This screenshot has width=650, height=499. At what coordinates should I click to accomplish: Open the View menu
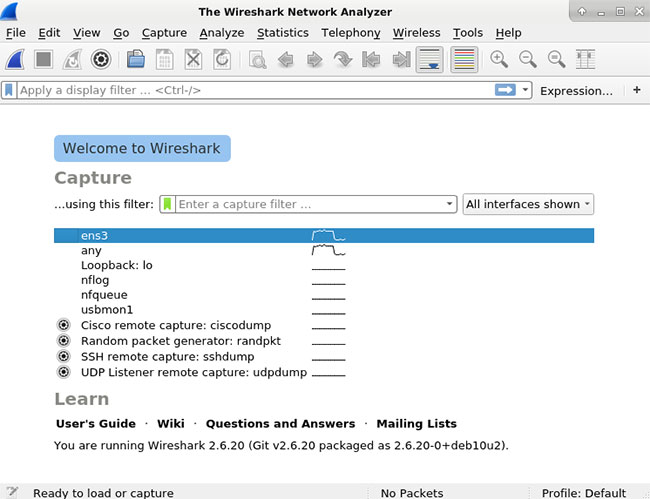click(x=87, y=33)
